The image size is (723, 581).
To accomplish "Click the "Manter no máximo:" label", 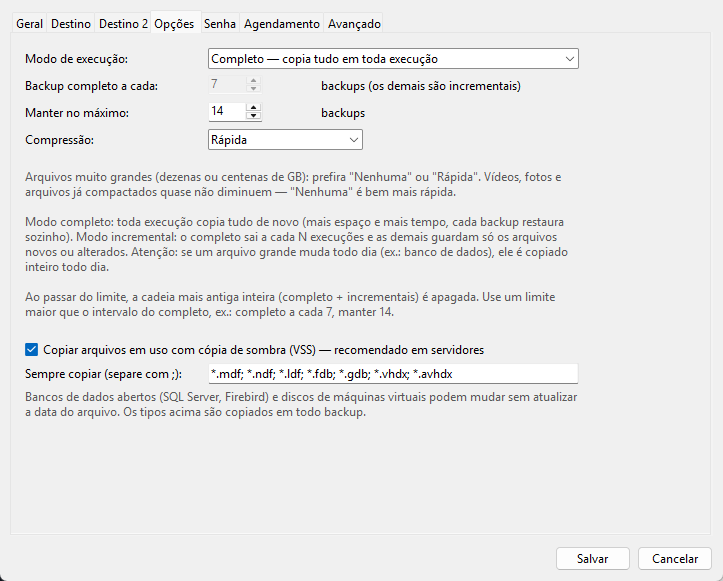I will (77, 113).
